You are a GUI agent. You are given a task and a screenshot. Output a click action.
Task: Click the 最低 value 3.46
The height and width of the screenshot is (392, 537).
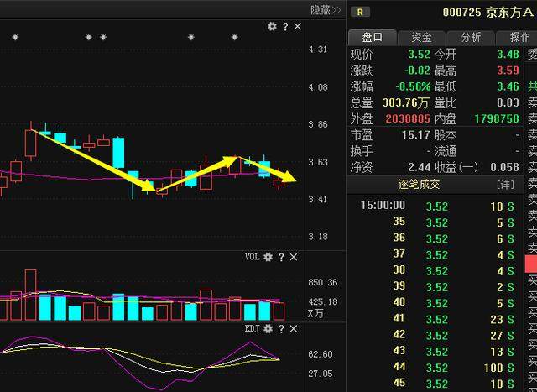[508, 86]
